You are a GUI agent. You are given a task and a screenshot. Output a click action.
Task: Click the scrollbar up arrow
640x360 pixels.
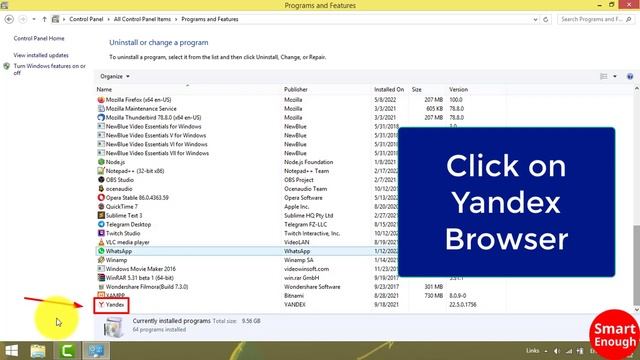[636, 88]
